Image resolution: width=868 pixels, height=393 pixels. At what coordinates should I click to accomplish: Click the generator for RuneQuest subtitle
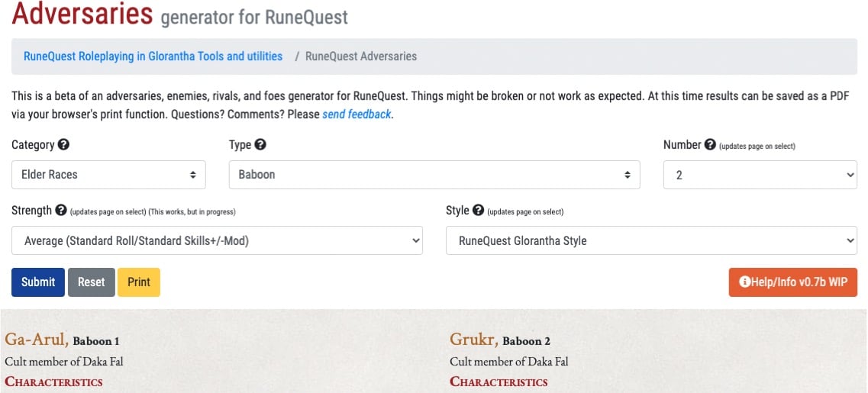coord(254,17)
